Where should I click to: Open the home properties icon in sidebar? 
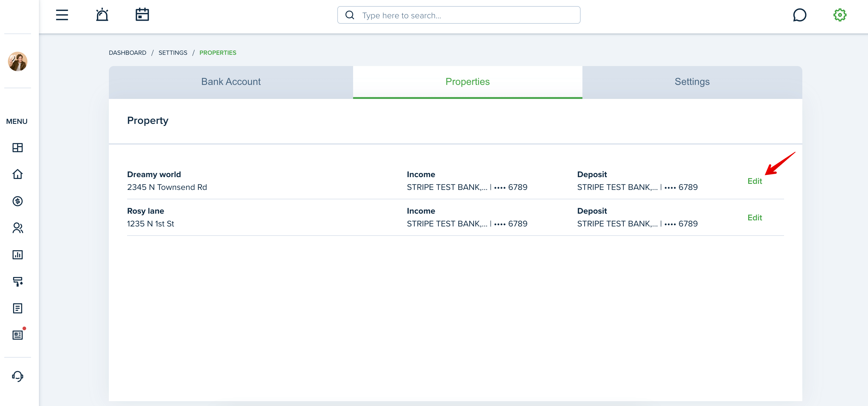(x=18, y=174)
